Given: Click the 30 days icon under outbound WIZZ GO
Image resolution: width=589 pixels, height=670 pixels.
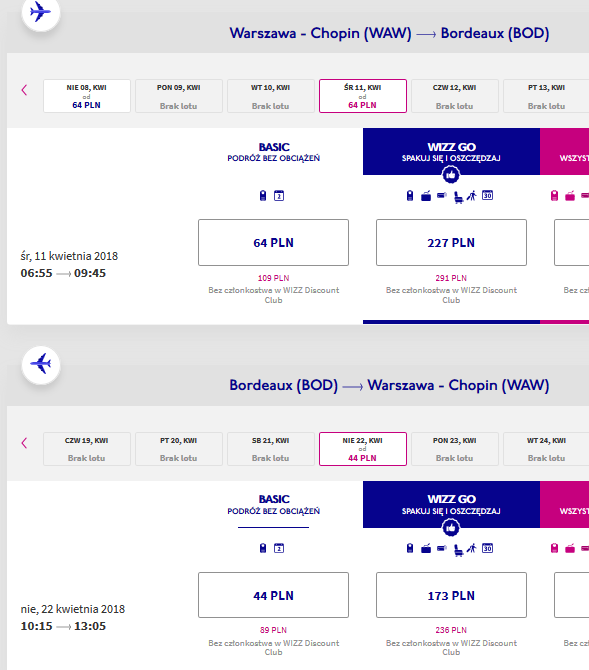Looking at the screenshot, I should click(487, 195).
